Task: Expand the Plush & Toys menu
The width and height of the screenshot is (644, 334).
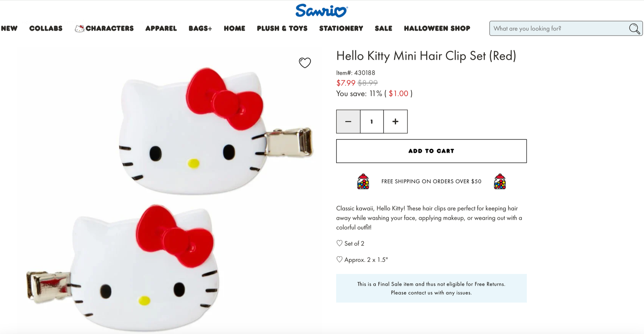Action: pyautogui.click(x=282, y=28)
